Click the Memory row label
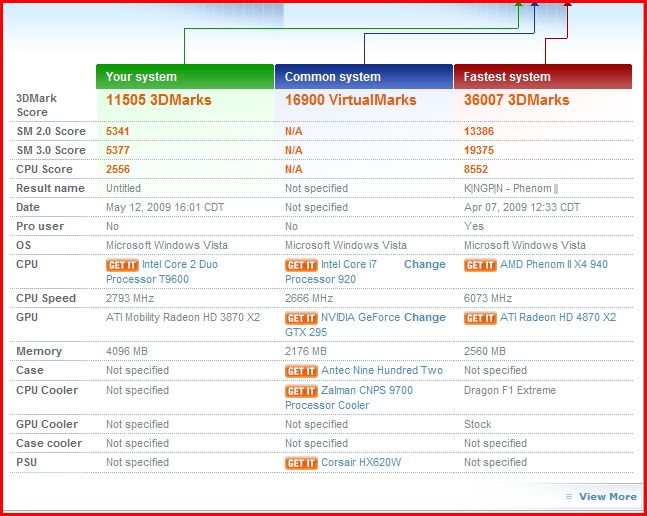 [x=39, y=351]
